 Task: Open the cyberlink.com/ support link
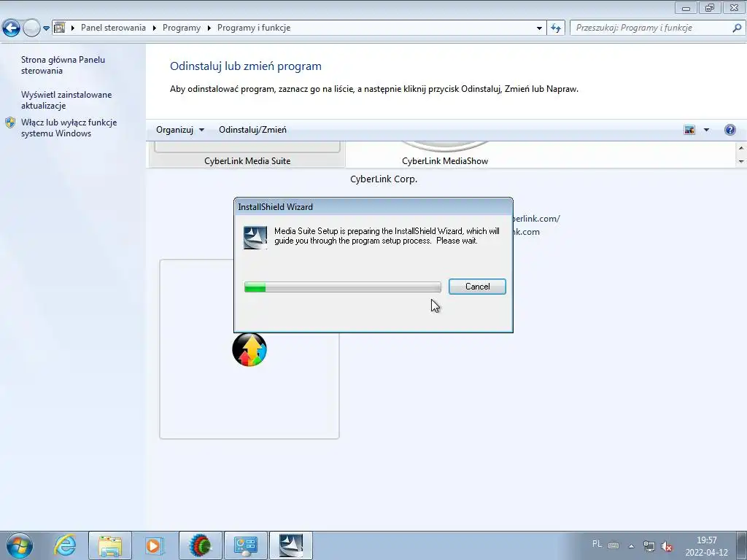point(536,219)
